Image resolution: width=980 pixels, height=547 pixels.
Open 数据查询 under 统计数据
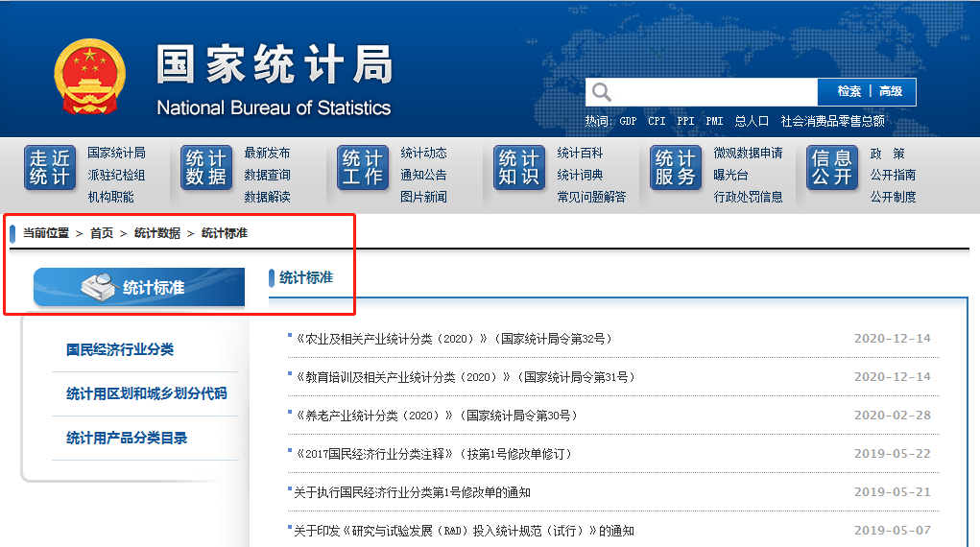point(267,175)
